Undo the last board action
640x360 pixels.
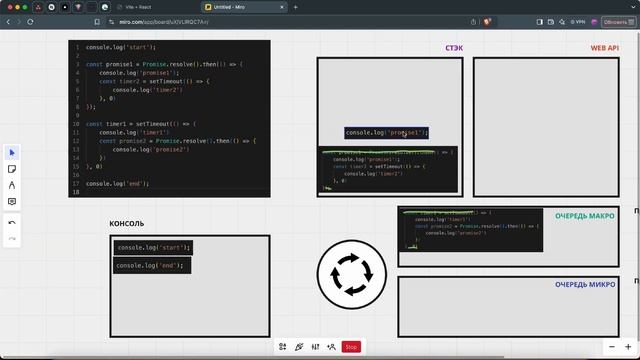(x=12, y=222)
